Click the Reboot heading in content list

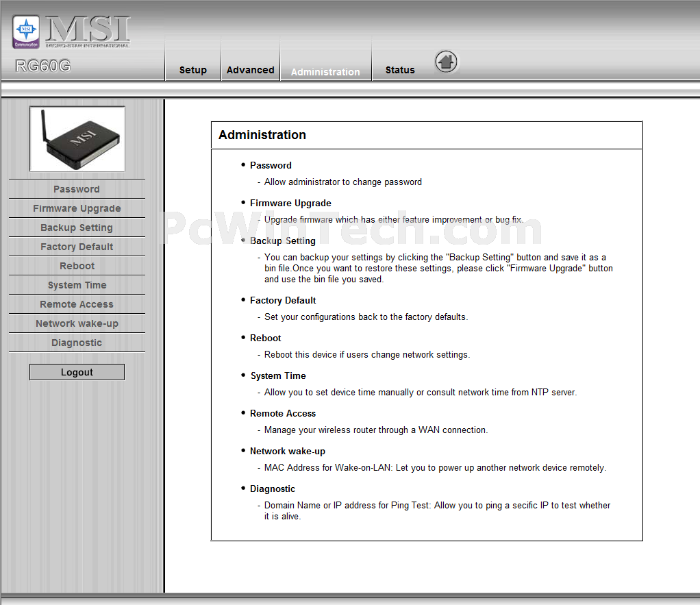[266, 338]
